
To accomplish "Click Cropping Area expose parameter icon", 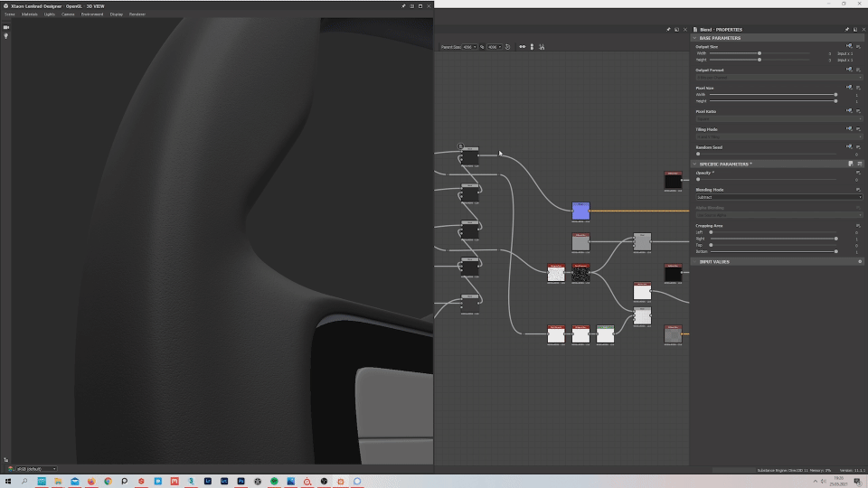I will pyautogui.click(x=859, y=226).
